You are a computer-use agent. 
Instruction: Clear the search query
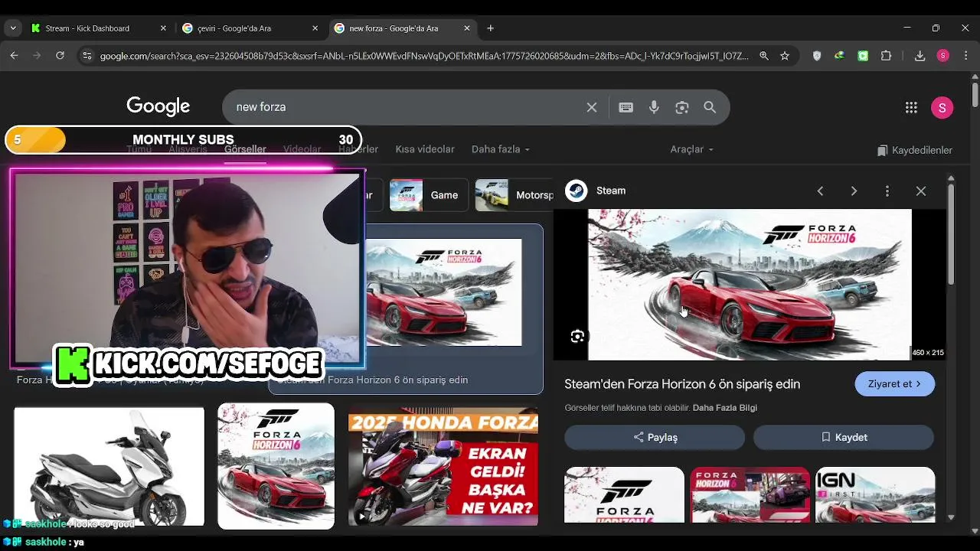(x=592, y=107)
